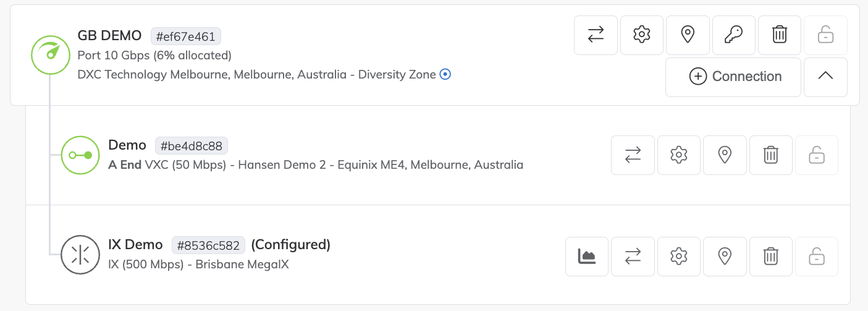
Task: Add a new Connection to port
Action: pos(733,77)
